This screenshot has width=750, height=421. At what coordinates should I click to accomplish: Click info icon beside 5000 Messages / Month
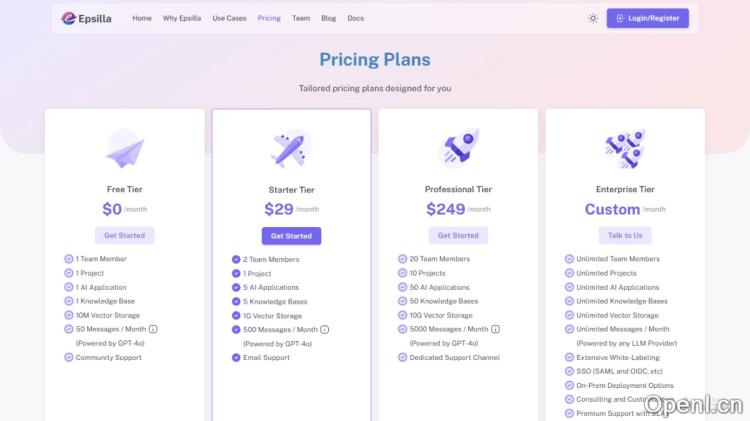point(496,329)
